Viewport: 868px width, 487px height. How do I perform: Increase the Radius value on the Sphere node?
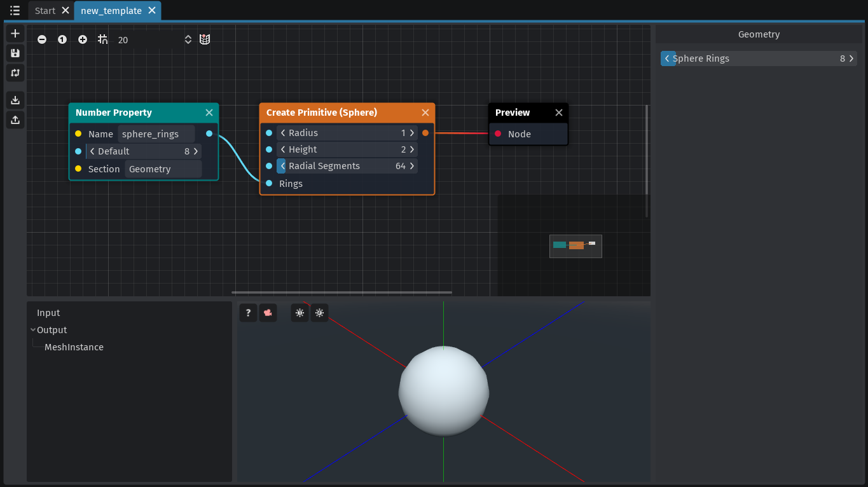[x=411, y=132]
